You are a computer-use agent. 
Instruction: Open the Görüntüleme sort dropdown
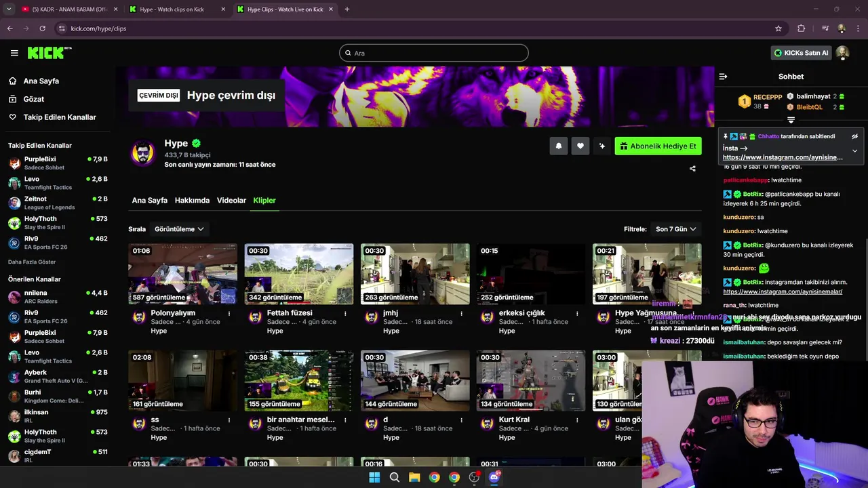click(179, 229)
